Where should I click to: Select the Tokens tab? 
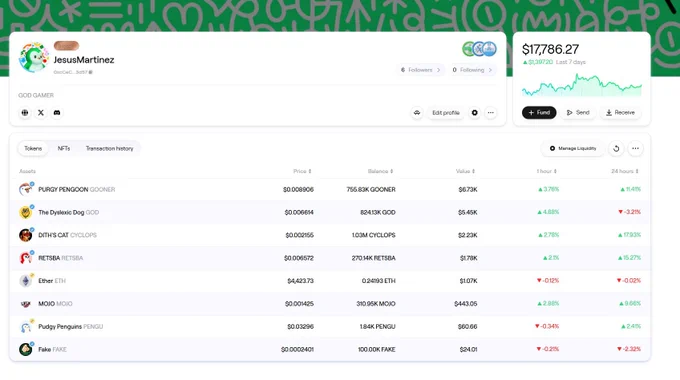pyautogui.click(x=33, y=148)
